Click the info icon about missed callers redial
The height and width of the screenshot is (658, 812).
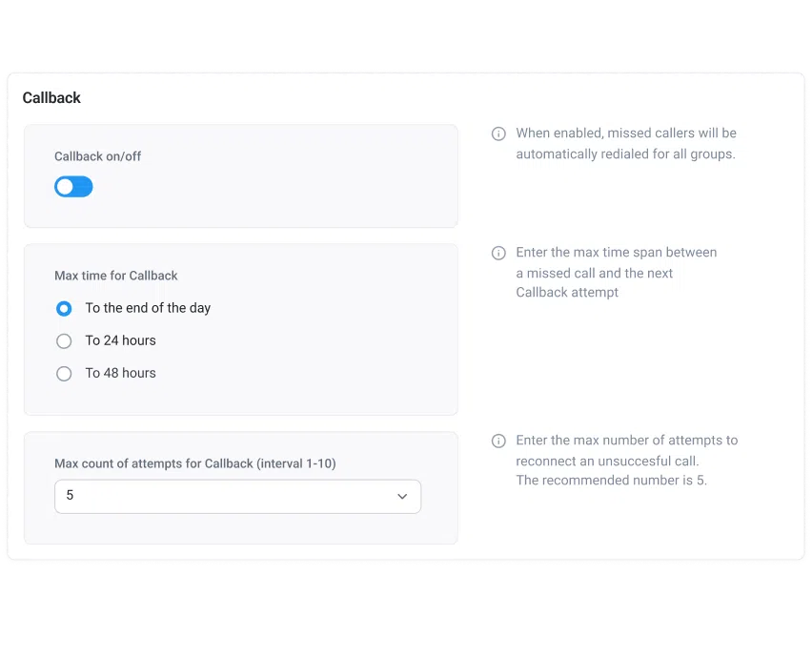(x=498, y=134)
